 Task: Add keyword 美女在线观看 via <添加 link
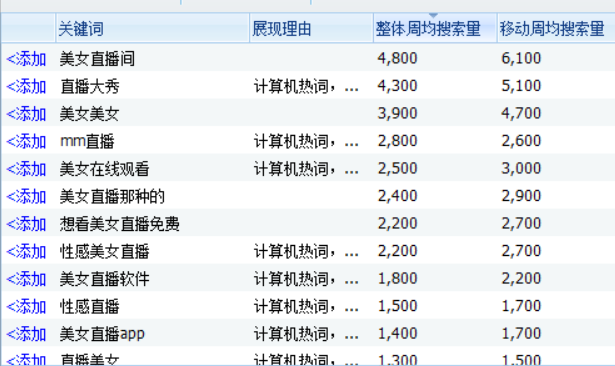tap(26, 169)
